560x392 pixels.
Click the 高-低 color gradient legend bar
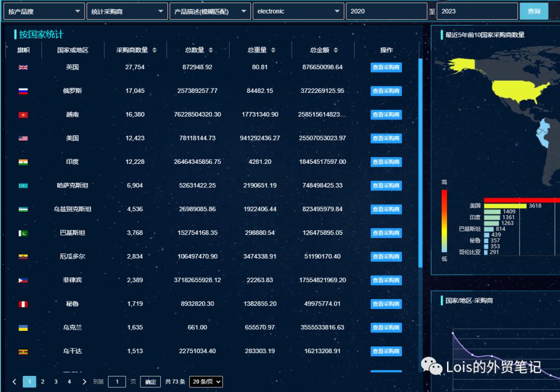[x=444, y=220]
